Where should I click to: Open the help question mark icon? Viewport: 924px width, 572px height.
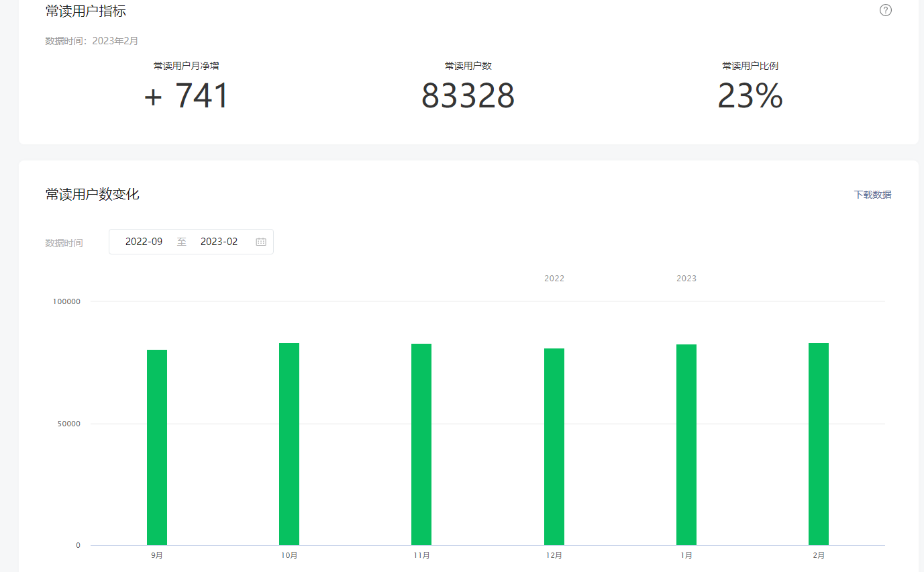tap(886, 10)
